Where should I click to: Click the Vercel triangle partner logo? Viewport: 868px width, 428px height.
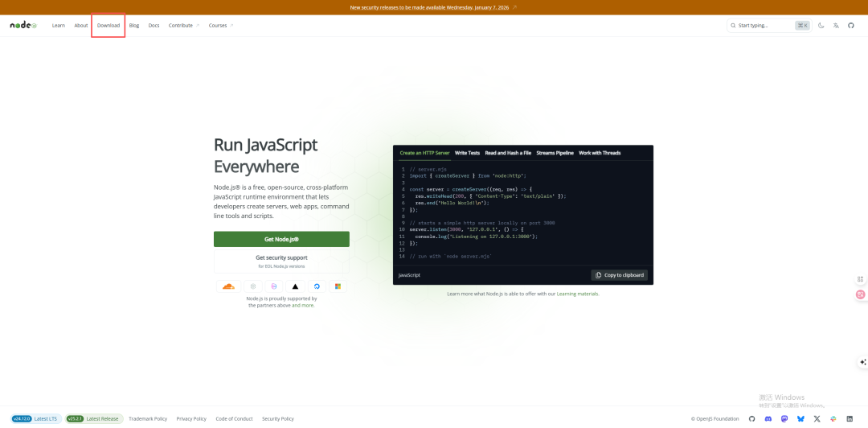295,286
